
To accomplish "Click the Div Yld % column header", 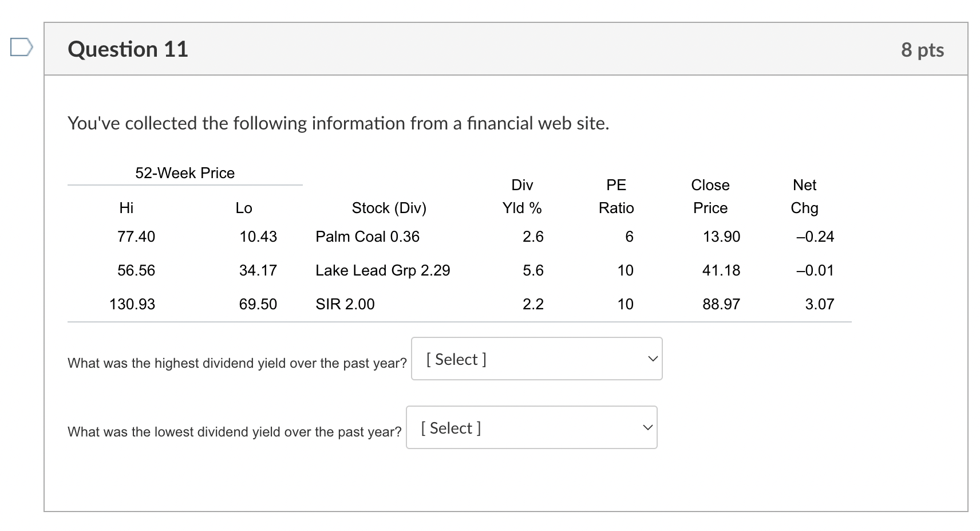I will coord(522,196).
